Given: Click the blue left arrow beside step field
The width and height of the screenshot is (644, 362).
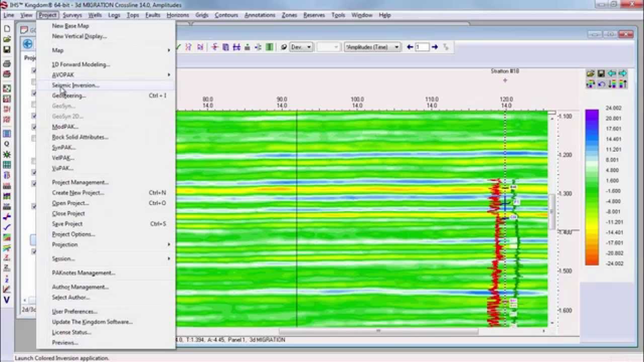Looking at the screenshot, I should tap(410, 47).
